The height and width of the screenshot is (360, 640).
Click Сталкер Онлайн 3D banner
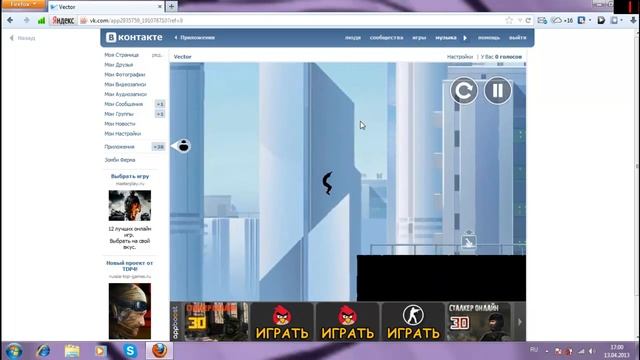pyautogui.click(x=478, y=322)
